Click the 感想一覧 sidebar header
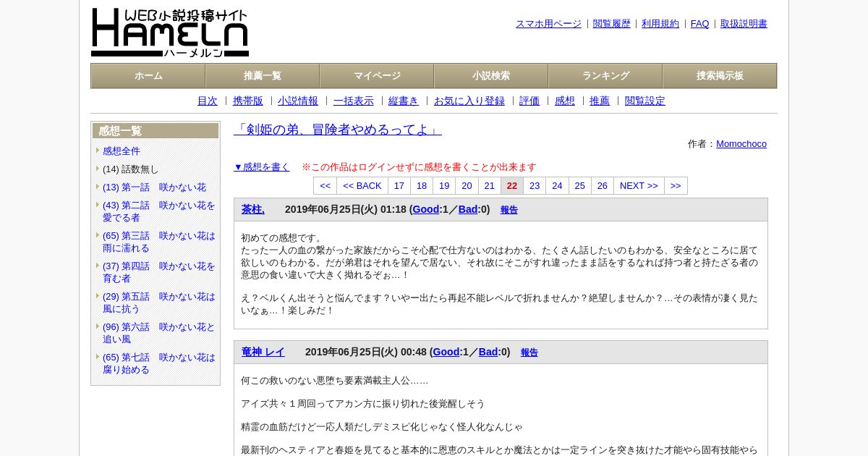Screen dimensions: 868x456 click(156, 131)
